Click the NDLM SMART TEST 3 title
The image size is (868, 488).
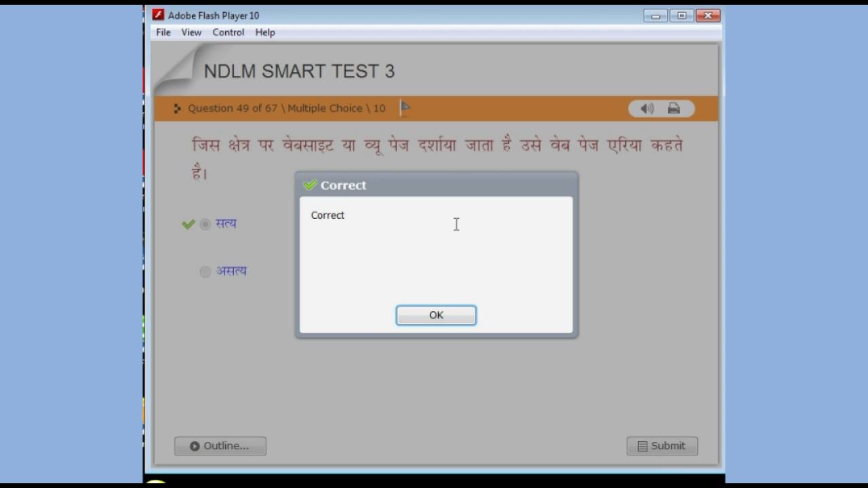click(299, 71)
